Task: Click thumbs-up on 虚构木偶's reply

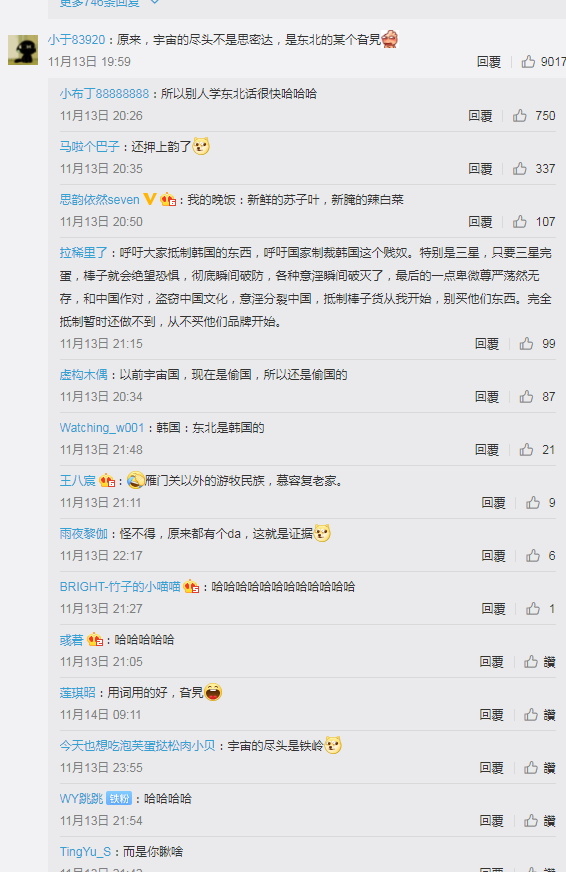Action: click(527, 397)
